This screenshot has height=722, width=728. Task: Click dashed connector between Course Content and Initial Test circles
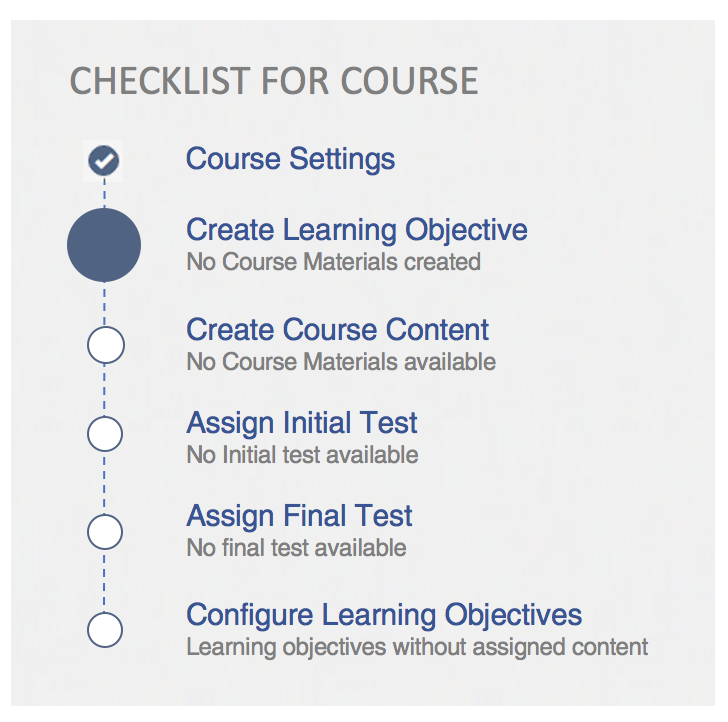(x=105, y=390)
